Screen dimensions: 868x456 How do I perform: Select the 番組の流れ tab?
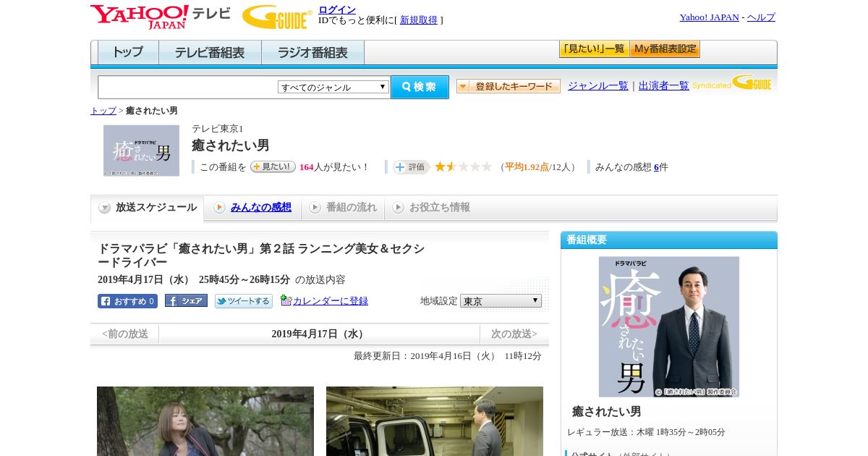(343, 208)
